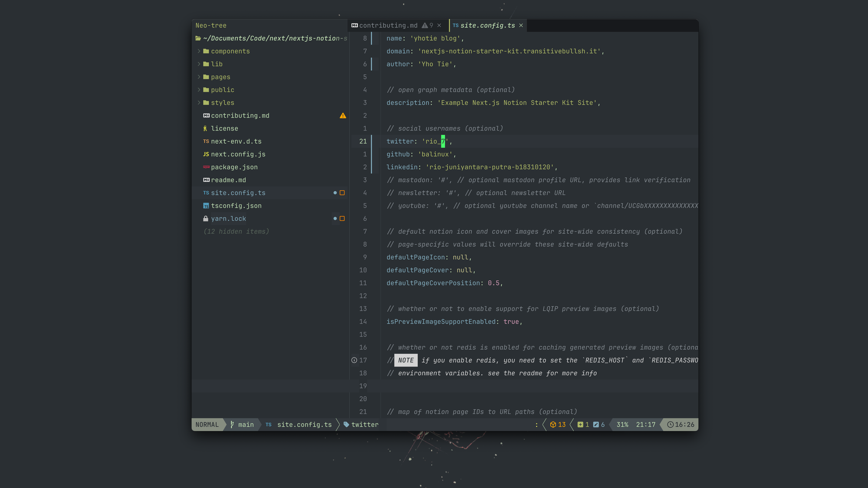Click the lock icon beside yarn.lock
This screenshot has width=868, height=488.
coord(206,219)
